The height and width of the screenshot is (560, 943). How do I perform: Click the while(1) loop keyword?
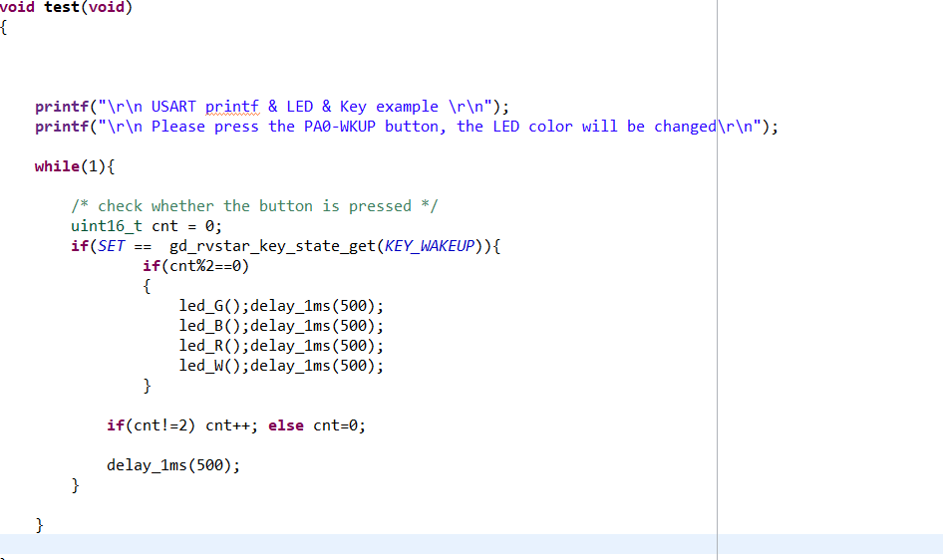(57, 166)
